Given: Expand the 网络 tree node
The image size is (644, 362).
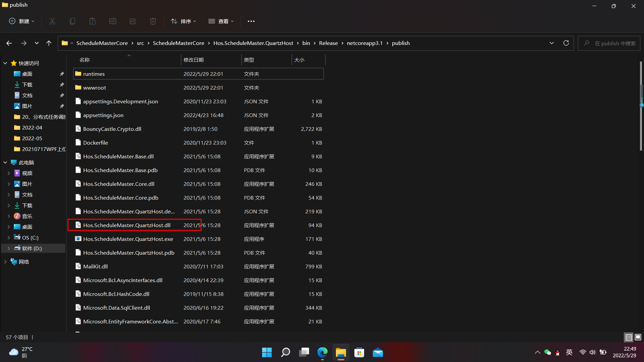Looking at the screenshot, I should (x=5, y=262).
